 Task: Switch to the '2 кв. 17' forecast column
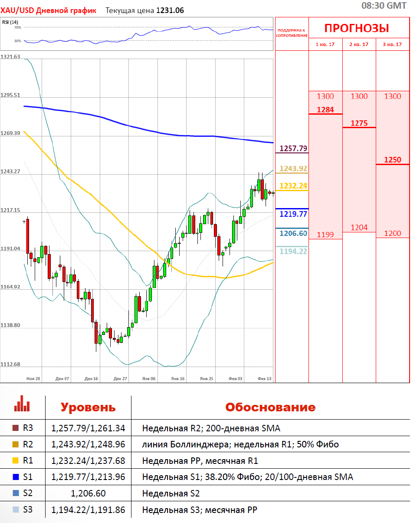(359, 44)
